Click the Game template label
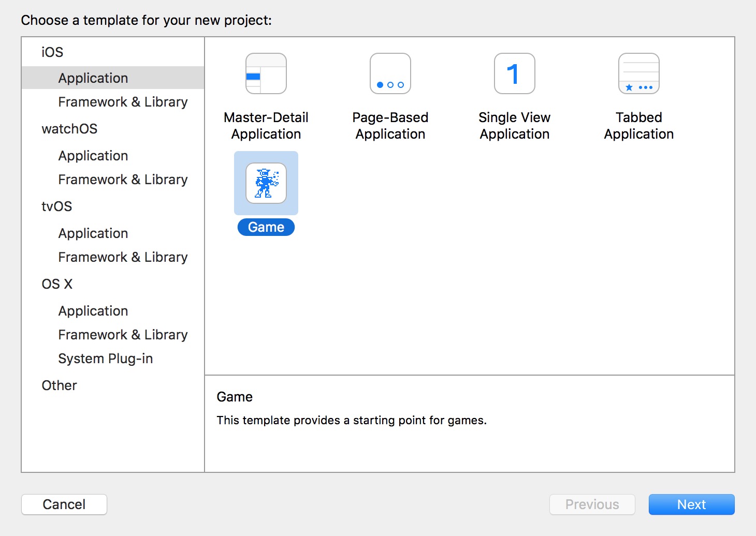The image size is (756, 536). click(266, 227)
